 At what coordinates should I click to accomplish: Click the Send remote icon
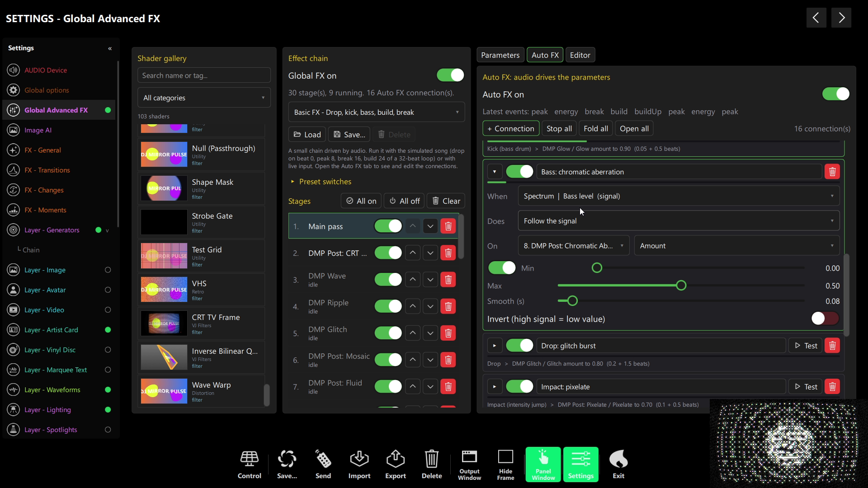[x=323, y=465]
